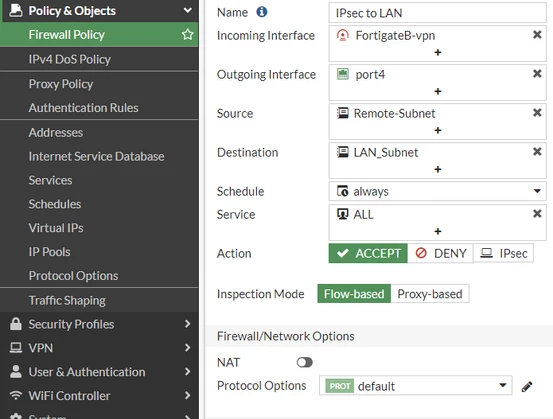Collapse the Policy & Objects menu
The width and height of the screenshot is (553, 419).
coord(188,10)
